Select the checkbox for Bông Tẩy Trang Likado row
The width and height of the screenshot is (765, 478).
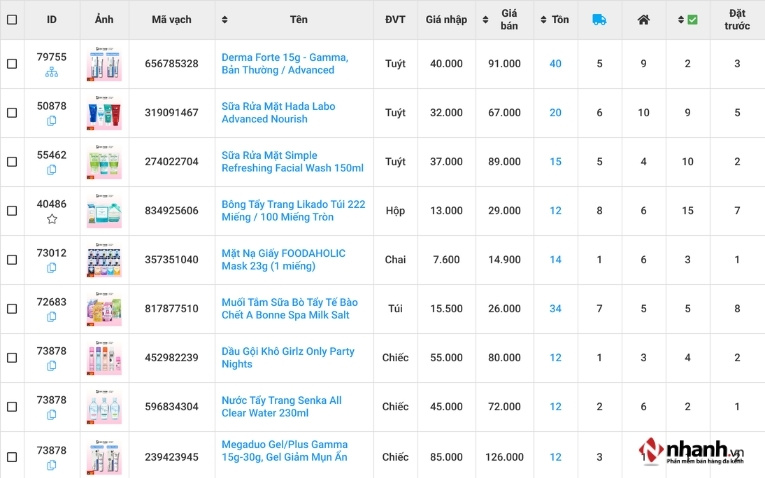(x=12, y=211)
